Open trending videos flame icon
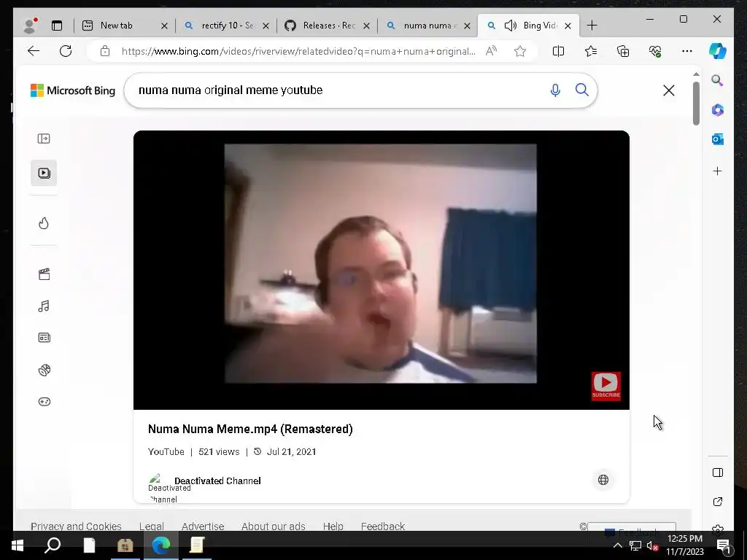Viewport: 747px width, 560px height. (x=44, y=223)
